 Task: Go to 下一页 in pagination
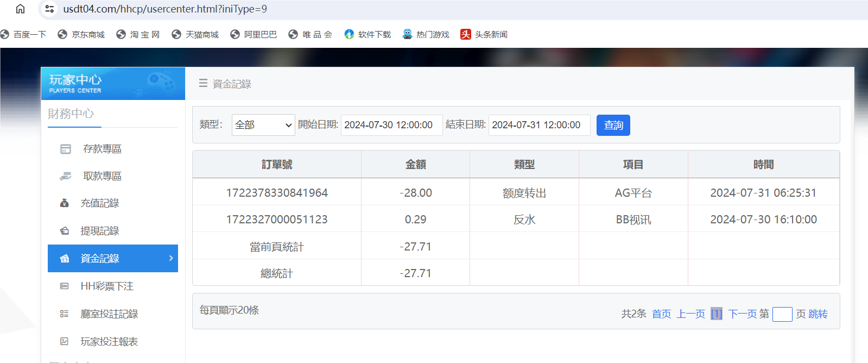pyautogui.click(x=742, y=314)
